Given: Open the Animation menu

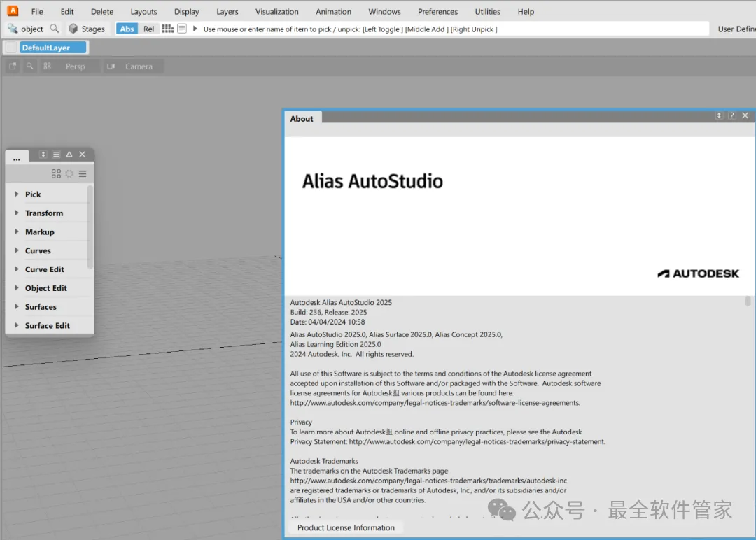Looking at the screenshot, I should [x=333, y=12].
